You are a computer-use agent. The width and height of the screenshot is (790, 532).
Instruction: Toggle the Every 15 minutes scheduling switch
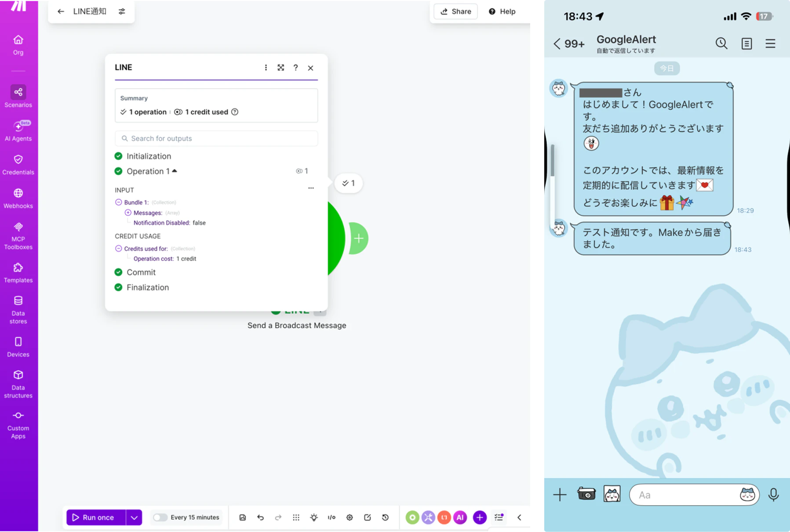click(160, 518)
